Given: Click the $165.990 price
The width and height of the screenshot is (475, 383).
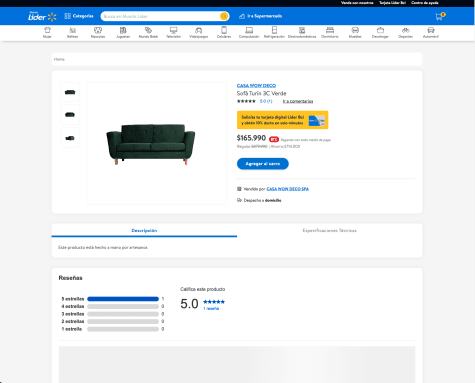Looking at the screenshot, I should point(251,138).
